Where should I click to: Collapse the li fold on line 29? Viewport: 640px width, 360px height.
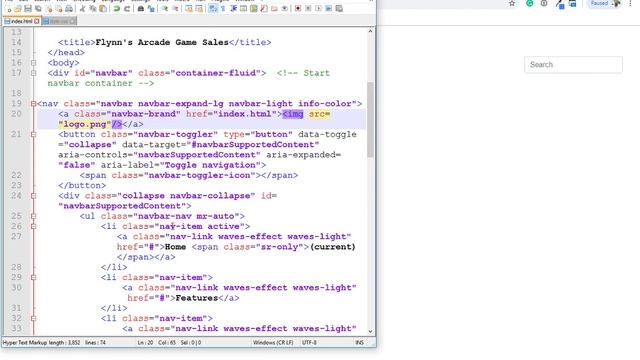point(33,277)
